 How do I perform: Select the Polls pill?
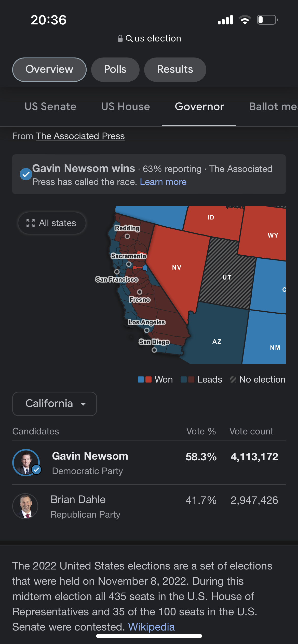click(x=115, y=70)
